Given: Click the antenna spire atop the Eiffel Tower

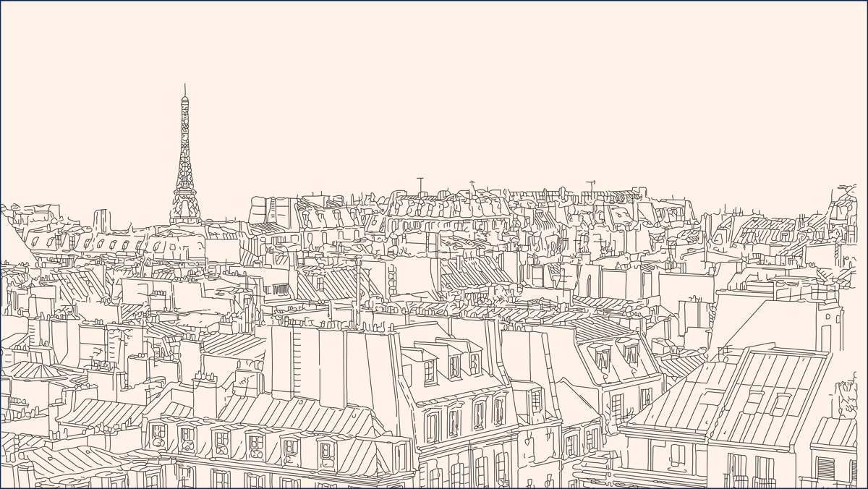Looking at the screenshot, I should (x=184, y=90).
